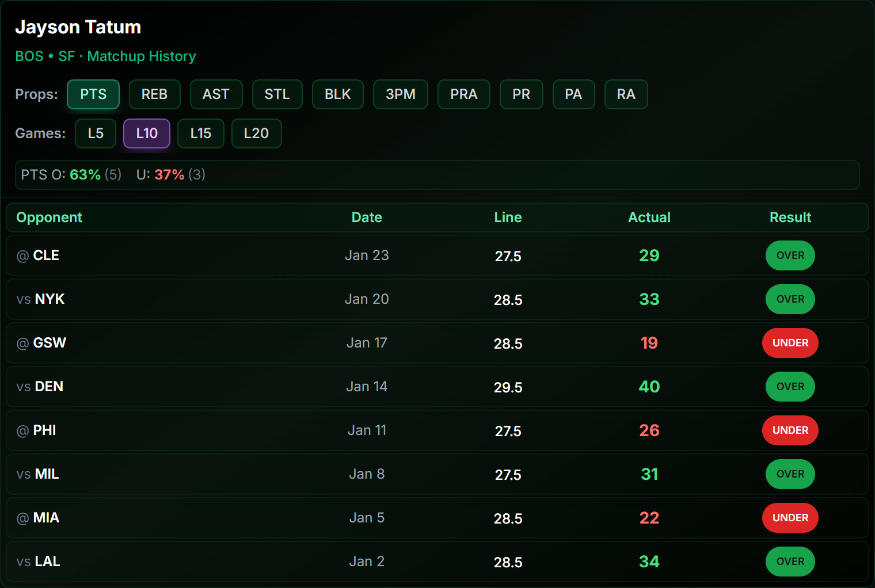
Task: Select the '@ GSW' opponent cell
Action: coord(41,343)
